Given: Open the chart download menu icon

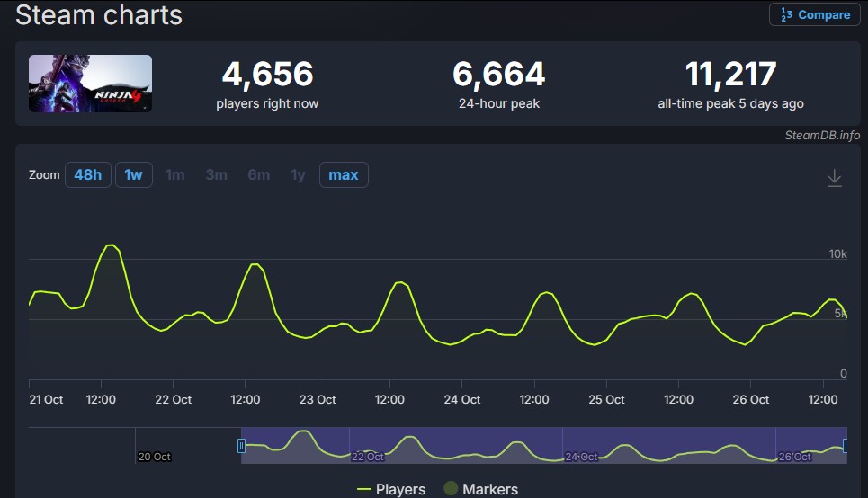Looking at the screenshot, I should click(834, 177).
